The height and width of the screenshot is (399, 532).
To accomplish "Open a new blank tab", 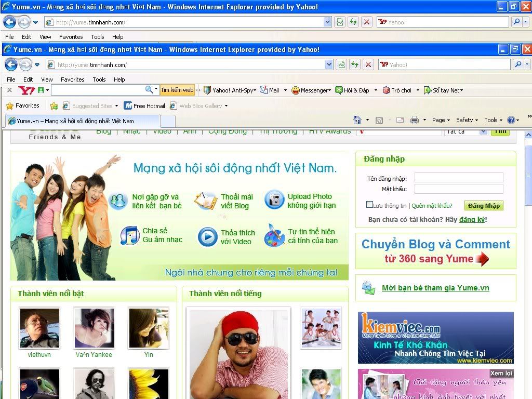I will [168, 121].
